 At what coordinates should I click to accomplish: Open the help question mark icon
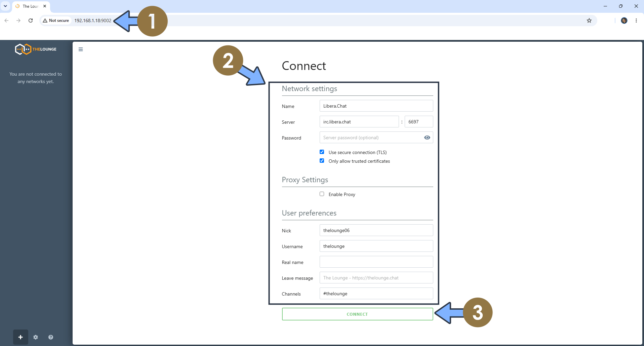tap(51, 337)
